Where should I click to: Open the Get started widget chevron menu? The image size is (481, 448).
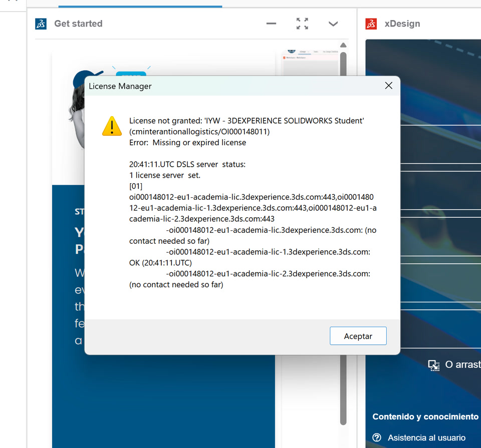(x=333, y=24)
